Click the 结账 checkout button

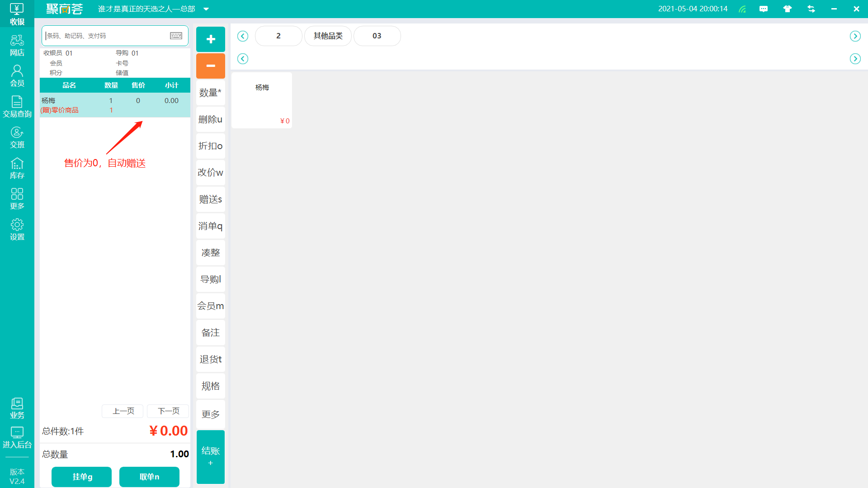point(211,457)
